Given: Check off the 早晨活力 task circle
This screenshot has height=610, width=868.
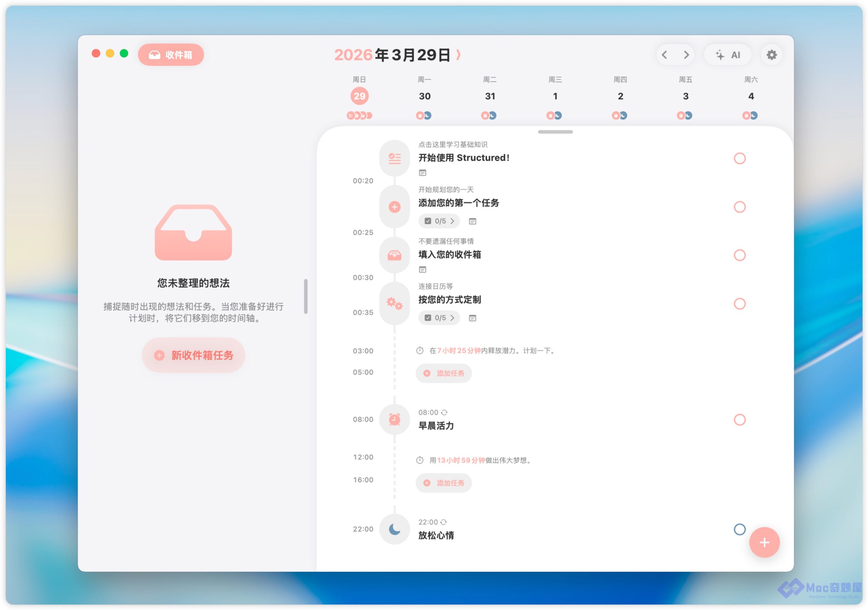Looking at the screenshot, I should point(739,419).
